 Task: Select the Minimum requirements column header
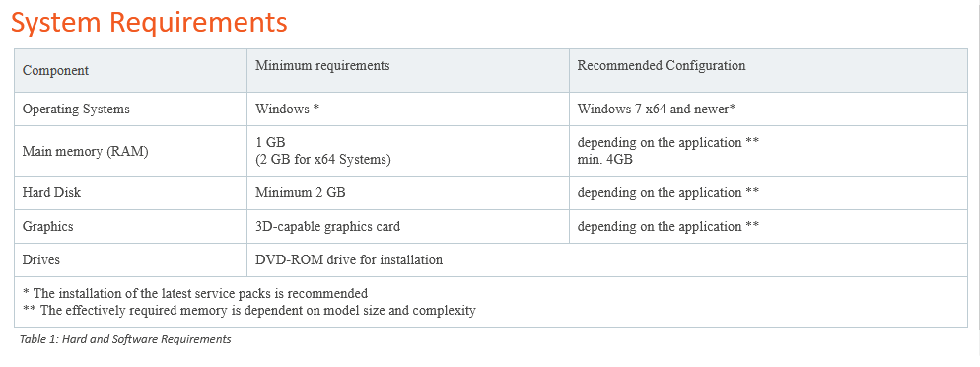tap(322, 66)
